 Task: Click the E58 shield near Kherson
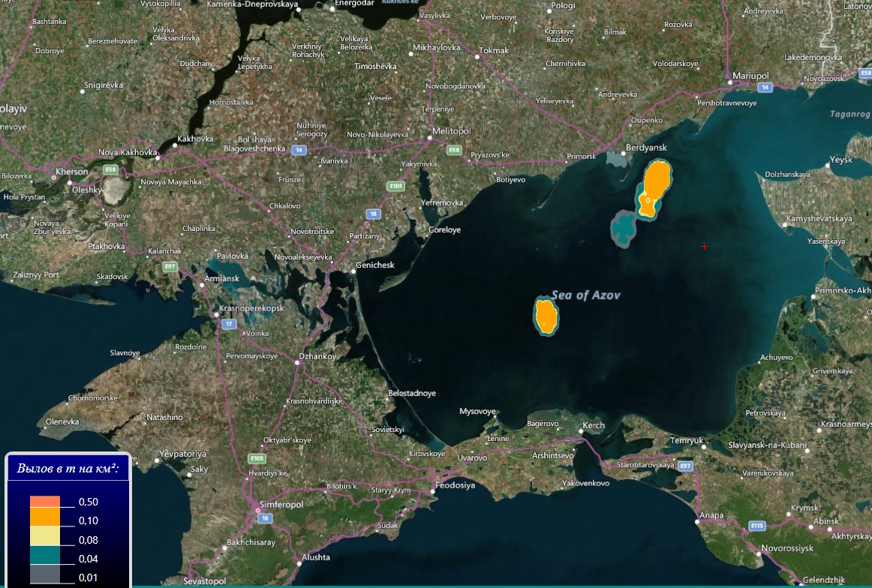pos(110,169)
